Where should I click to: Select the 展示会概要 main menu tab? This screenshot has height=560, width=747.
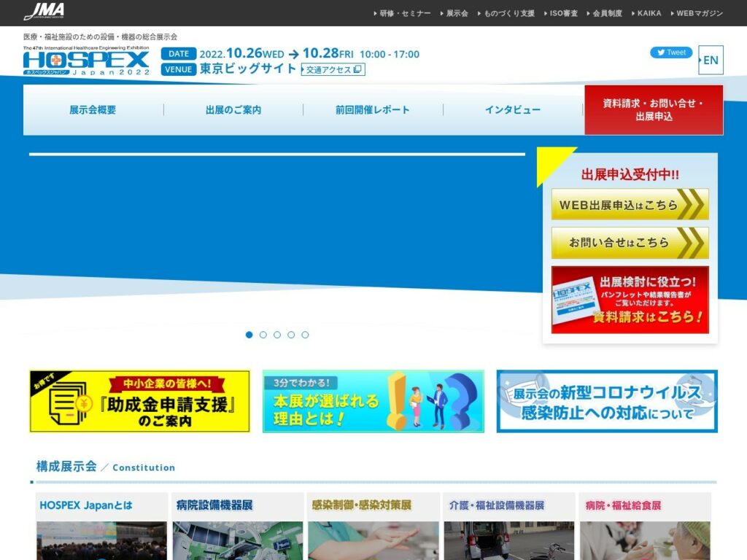coord(93,110)
